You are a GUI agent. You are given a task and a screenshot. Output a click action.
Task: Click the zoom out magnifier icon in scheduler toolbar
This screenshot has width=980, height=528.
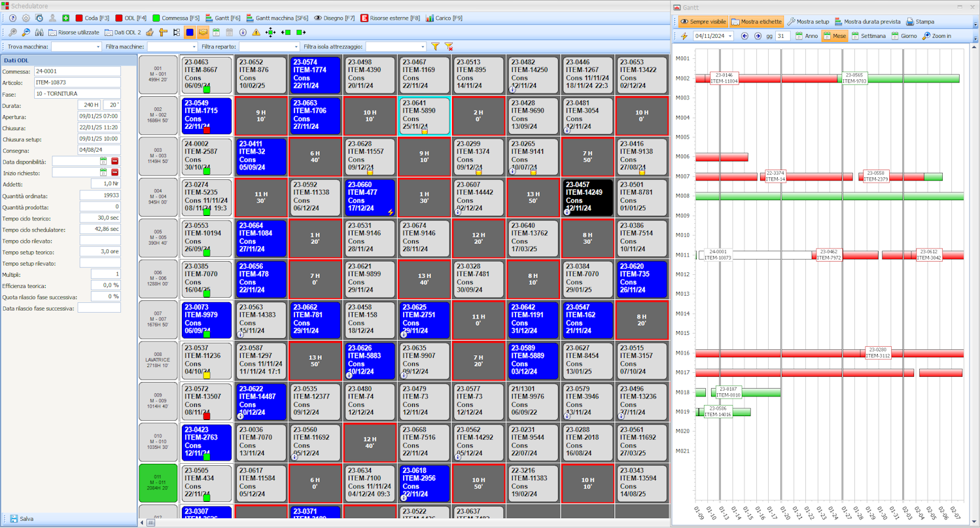[x=26, y=32]
